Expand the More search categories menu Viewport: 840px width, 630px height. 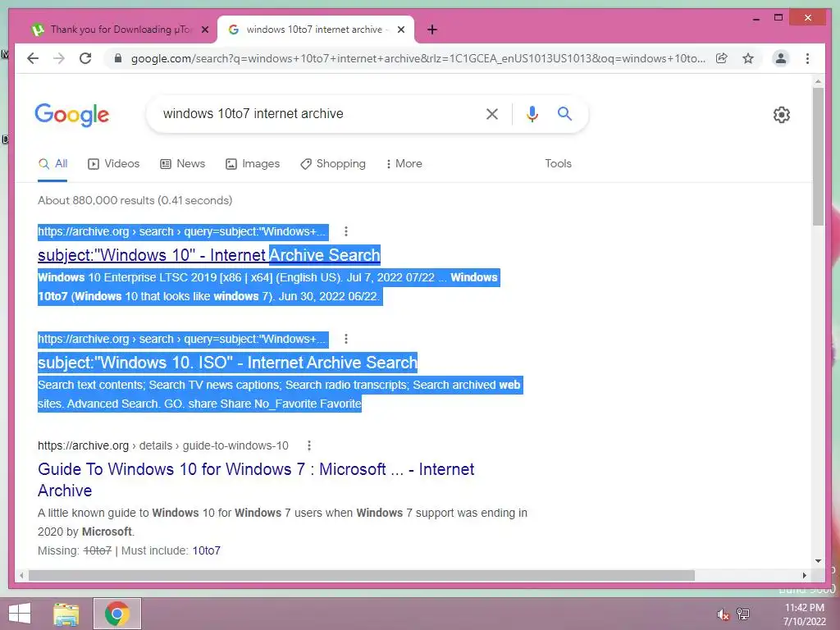404,163
